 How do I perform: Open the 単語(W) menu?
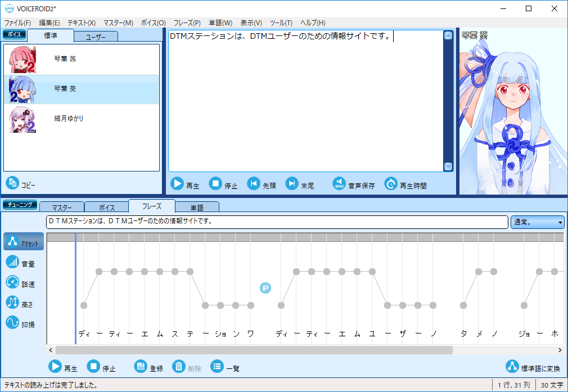(220, 23)
